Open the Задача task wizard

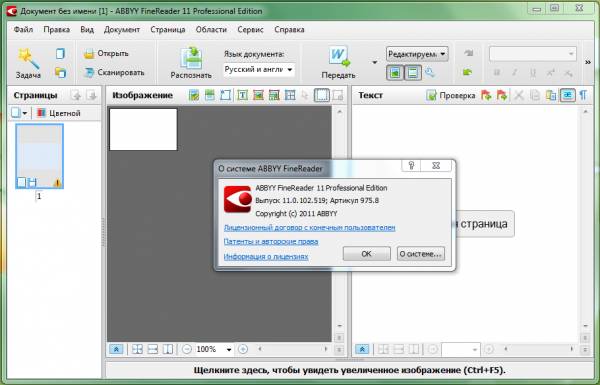[28, 63]
